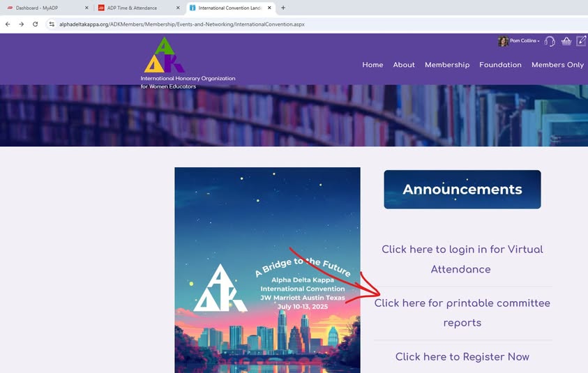The image size is (588, 373).
Task: Open a new tab with plus button
Action: (283, 8)
